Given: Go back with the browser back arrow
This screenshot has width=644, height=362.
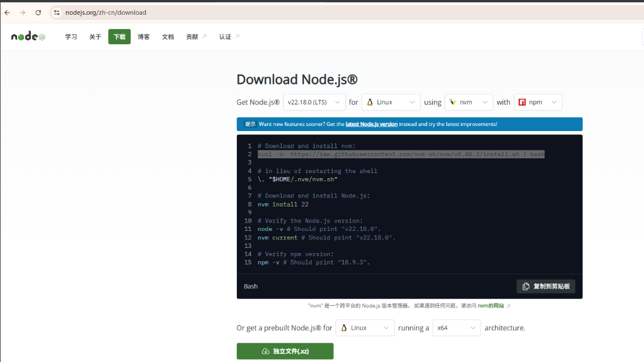Looking at the screenshot, I should tap(7, 12).
